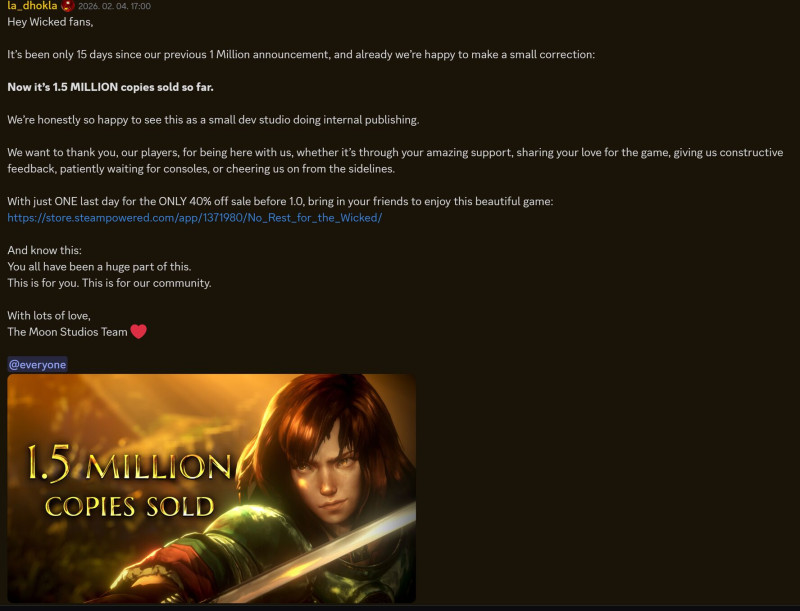Click the 2026. 02. 04. 17:00 timestamp
This screenshot has width=800, height=611.
point(114,6)
